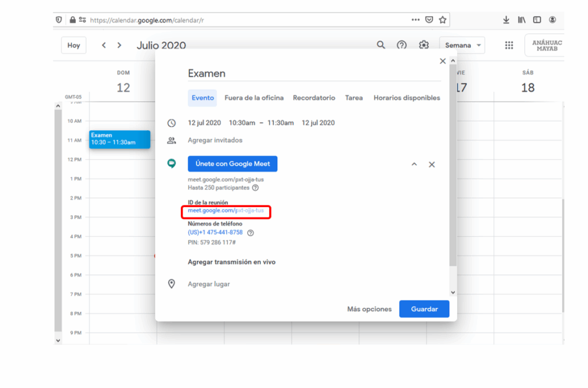Click the Examen event on the calendar
The image size is (588, 388).
pyautogui.click(x=119, y=139)
